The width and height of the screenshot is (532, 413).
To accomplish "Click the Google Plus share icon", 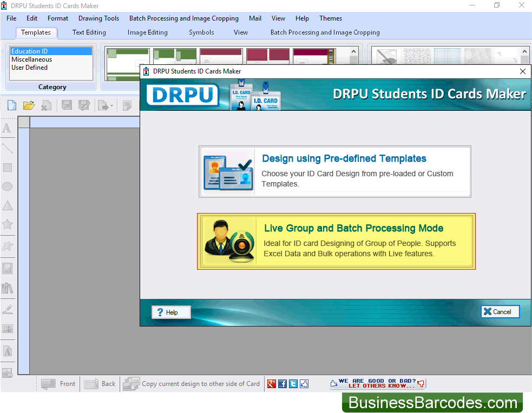I will pyautogui.click(x=272, y=384).
